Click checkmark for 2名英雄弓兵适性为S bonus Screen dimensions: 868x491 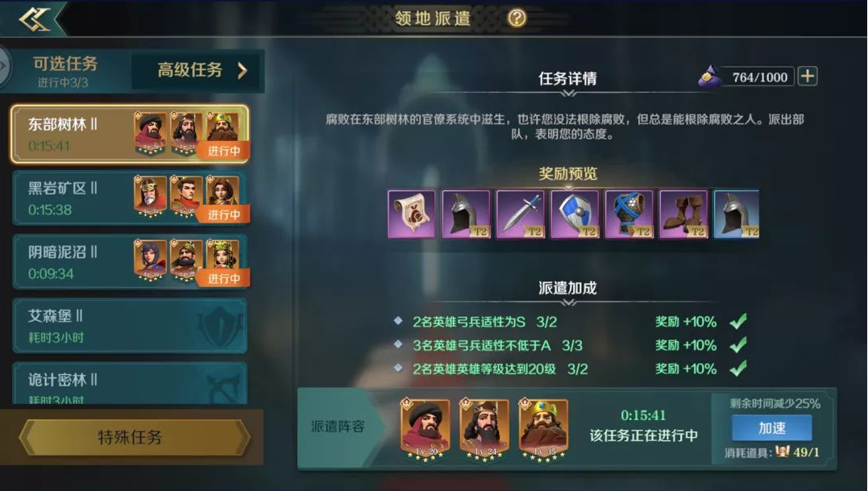coord(738,321)
